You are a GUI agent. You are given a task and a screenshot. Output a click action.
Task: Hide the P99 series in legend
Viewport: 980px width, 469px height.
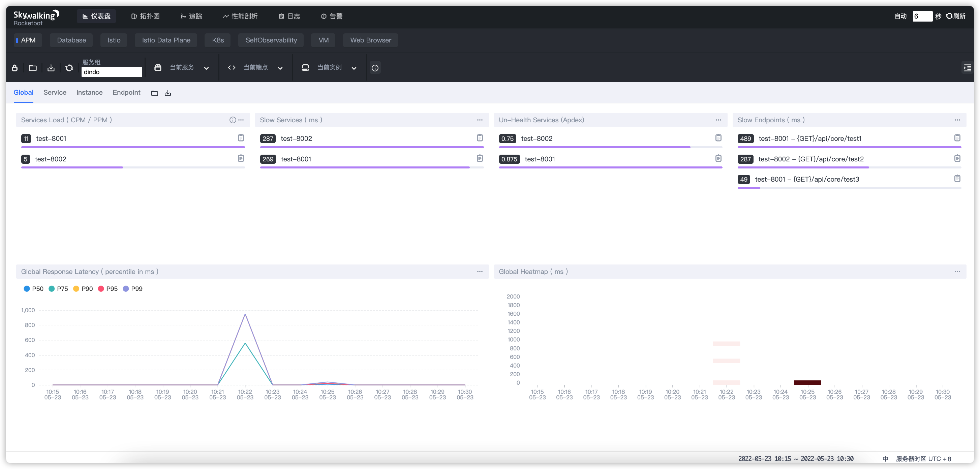pyautogui.click(x=132, y=289)
